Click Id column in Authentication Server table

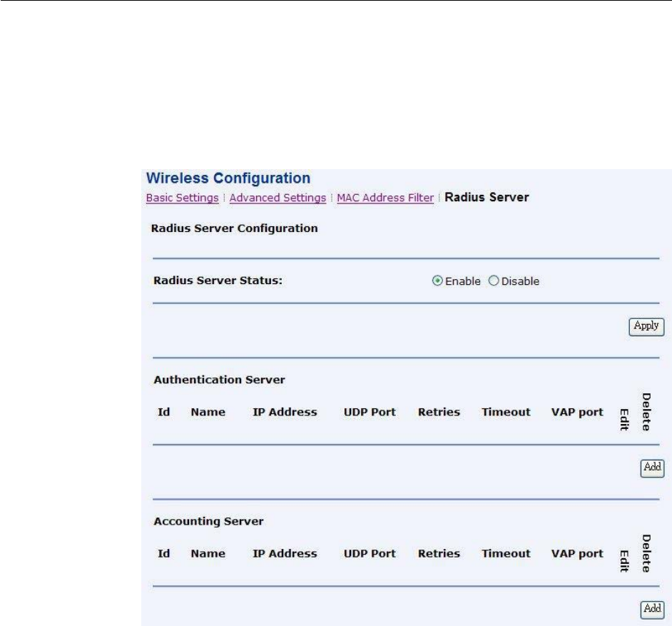coord(163,412)
